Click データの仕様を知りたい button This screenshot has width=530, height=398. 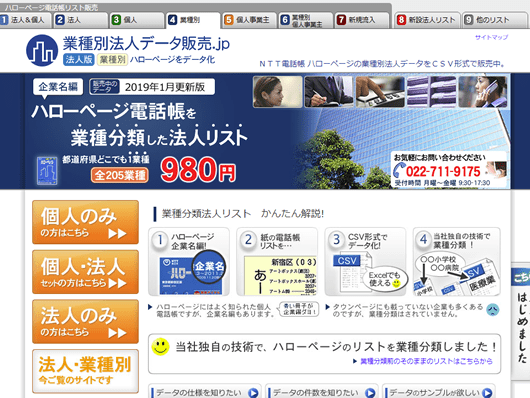tap(204, 392)
